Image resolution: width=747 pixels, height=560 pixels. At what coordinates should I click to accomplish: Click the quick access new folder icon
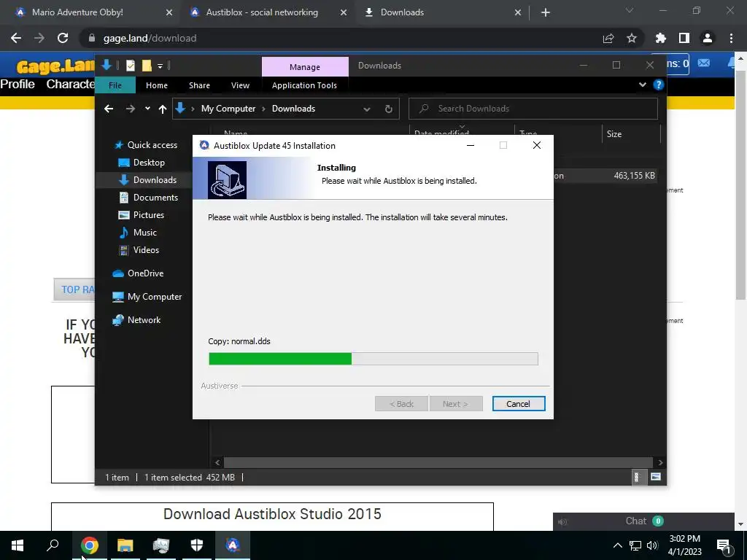(147, 66)
